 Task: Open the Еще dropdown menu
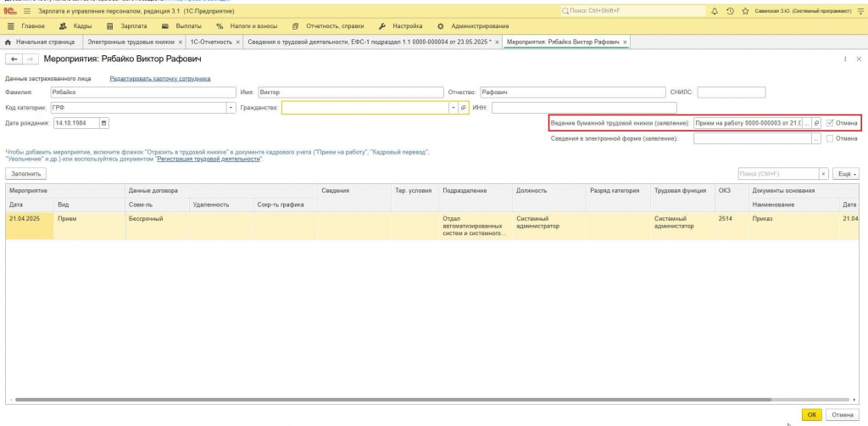click(847, 174)
